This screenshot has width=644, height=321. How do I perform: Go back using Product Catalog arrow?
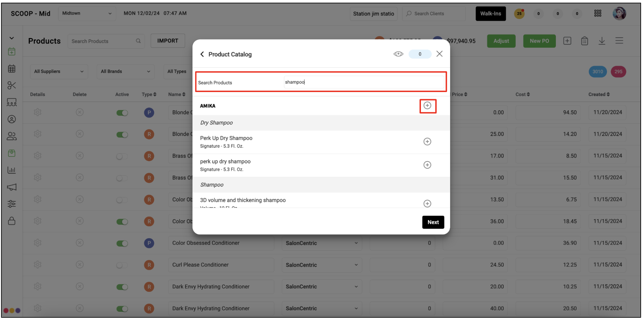coord(202,54)
